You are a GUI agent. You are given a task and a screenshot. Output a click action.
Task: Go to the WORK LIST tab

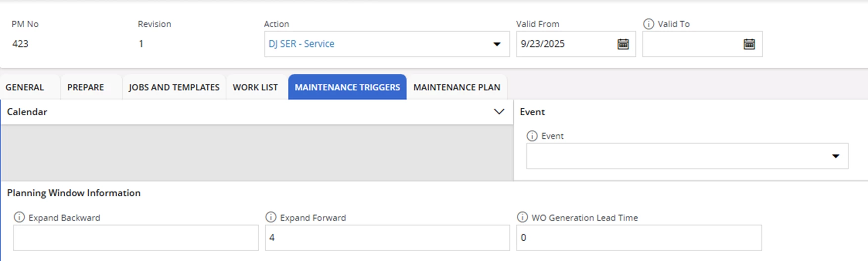(255, 87)
